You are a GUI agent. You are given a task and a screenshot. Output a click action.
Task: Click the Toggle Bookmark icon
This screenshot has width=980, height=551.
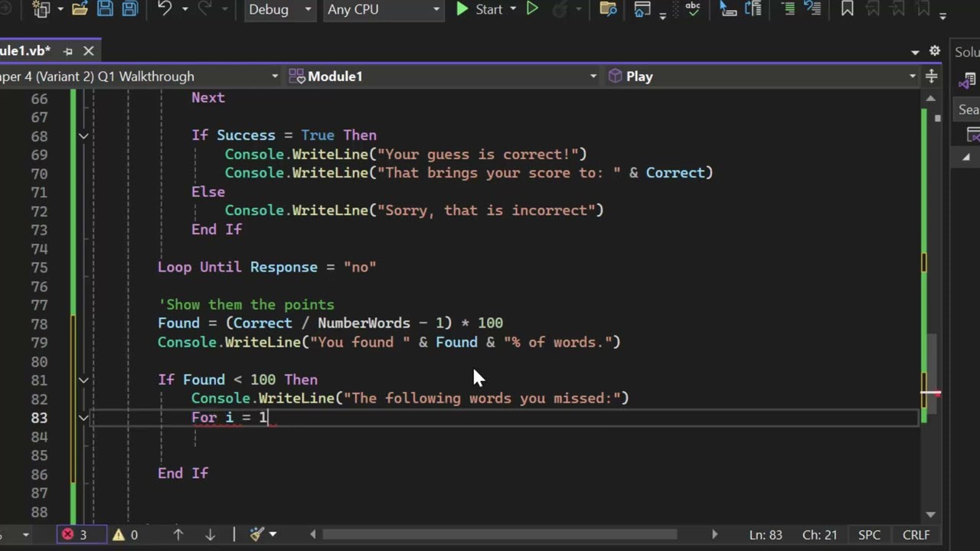[847, 9]
